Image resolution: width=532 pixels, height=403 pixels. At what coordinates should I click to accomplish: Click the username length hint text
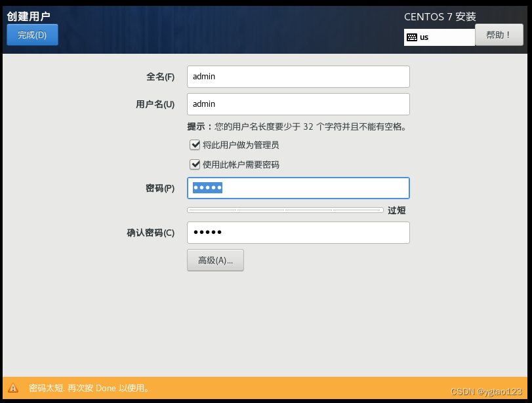coord(297,126)
